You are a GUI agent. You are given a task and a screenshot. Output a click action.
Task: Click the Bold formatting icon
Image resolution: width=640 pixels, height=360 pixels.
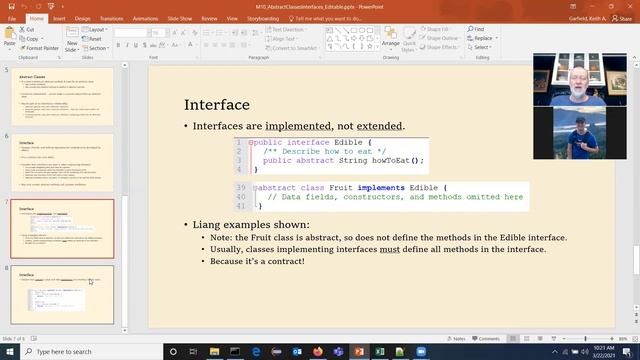(x=118, y=45)
